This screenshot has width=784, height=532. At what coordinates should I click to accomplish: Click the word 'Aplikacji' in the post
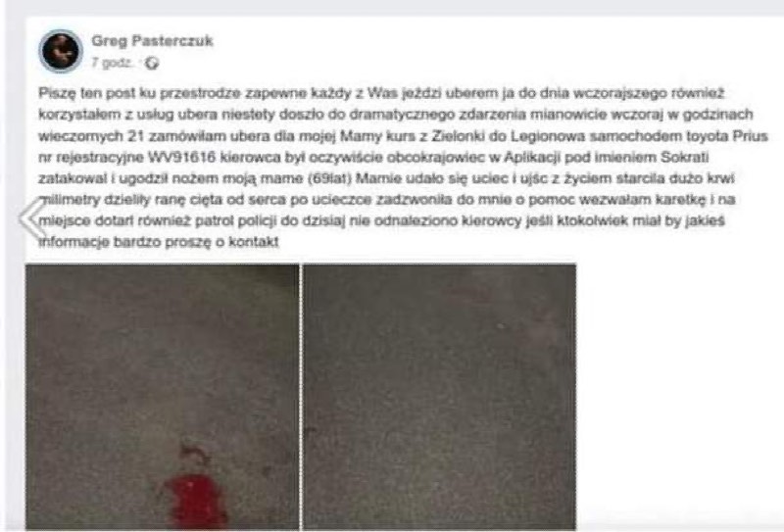(x=530, y=158)
